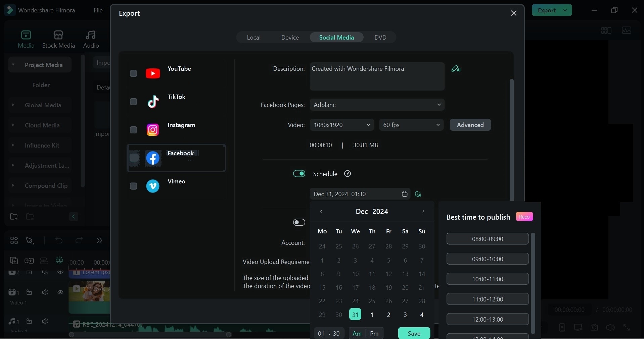644x339 pixels.
Task: Click the new folder icon in media panel
Action: (14, 217)
